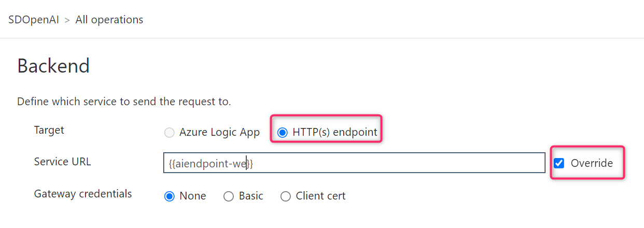Select the HTTP(s) endpoint radio circle
Image resolution: width=644 pixels, height=228 pixels.
point(282,133)
